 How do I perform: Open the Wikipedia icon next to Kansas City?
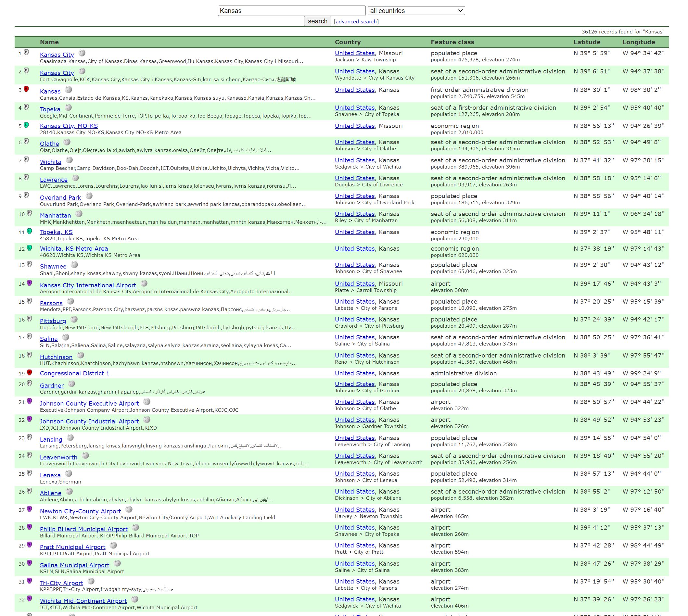(82, 54)
